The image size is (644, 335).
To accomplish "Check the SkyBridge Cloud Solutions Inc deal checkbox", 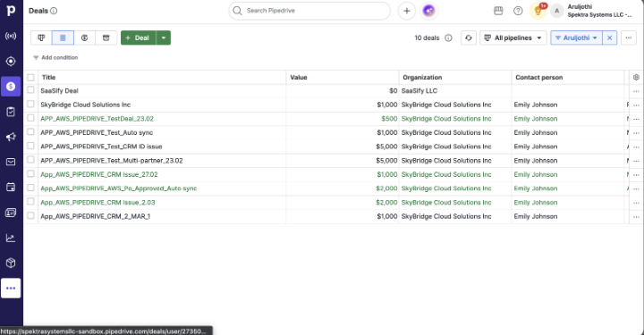I will (x=30, y=105).
